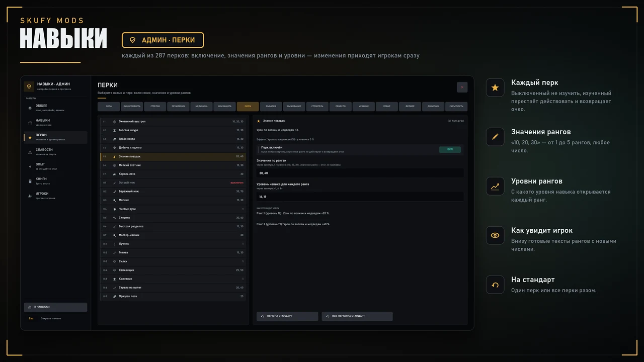
Task: Select the Знание повадок perk row
Action: click(174, 156)
